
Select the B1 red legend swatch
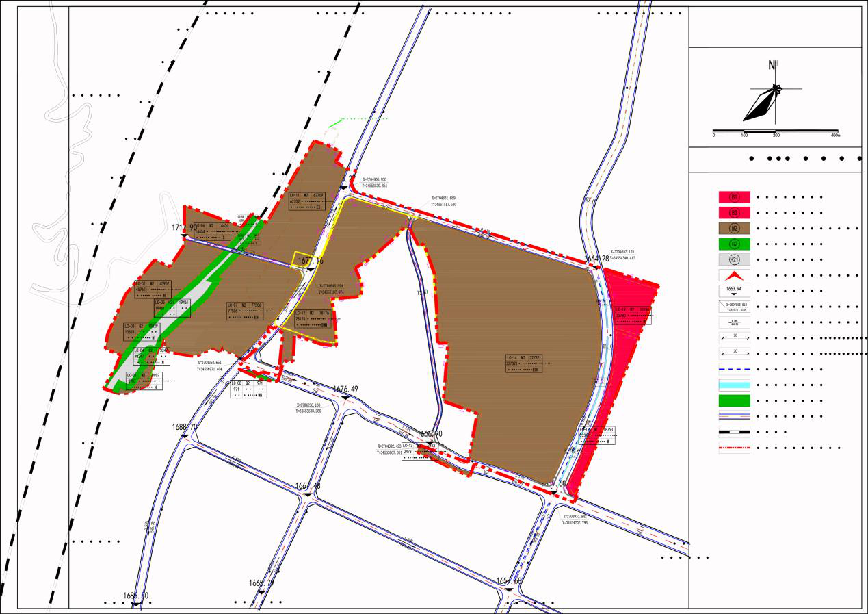[x=734, y=197]
